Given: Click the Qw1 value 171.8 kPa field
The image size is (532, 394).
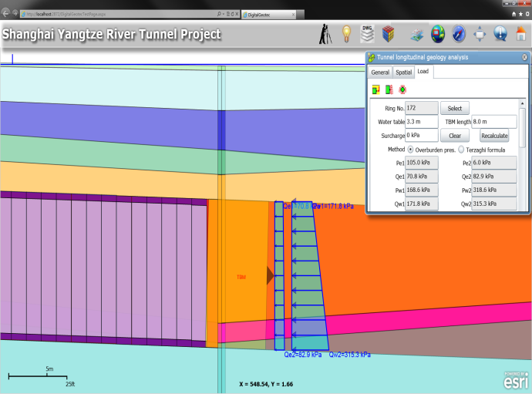Looking at the screenshot, I should click(x=422, y=204).
